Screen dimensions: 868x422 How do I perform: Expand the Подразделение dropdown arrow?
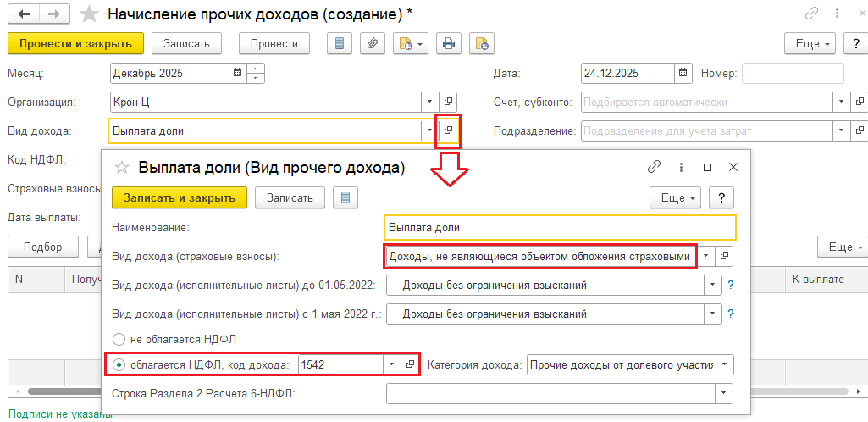842,130
